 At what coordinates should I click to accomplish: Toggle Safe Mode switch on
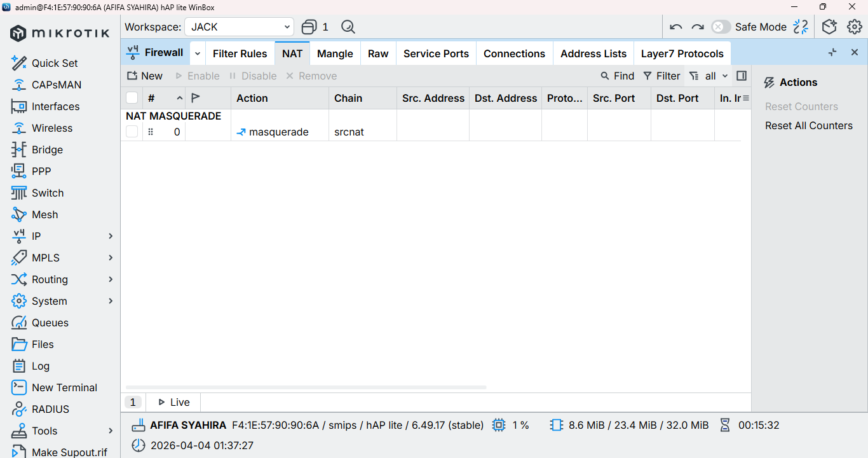coord(721,27)
